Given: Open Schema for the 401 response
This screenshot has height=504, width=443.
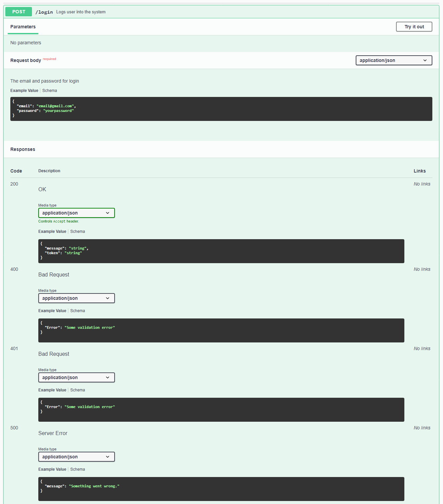Looking at the screenshot, I should 77,390.
